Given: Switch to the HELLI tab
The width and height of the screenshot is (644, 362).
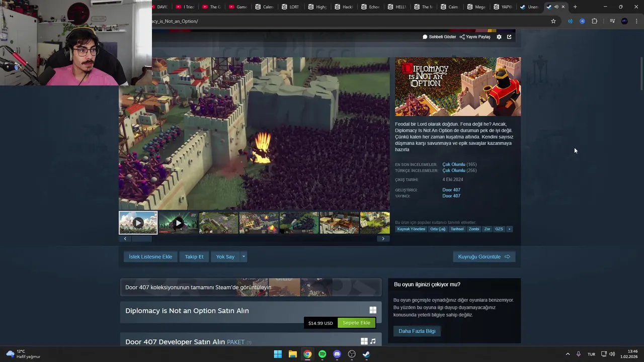Looking at the screenshot, I should tap(396, 7).
